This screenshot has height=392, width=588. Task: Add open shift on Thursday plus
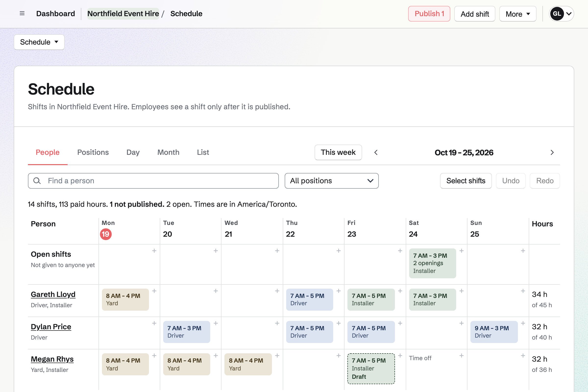click(339, 251)
